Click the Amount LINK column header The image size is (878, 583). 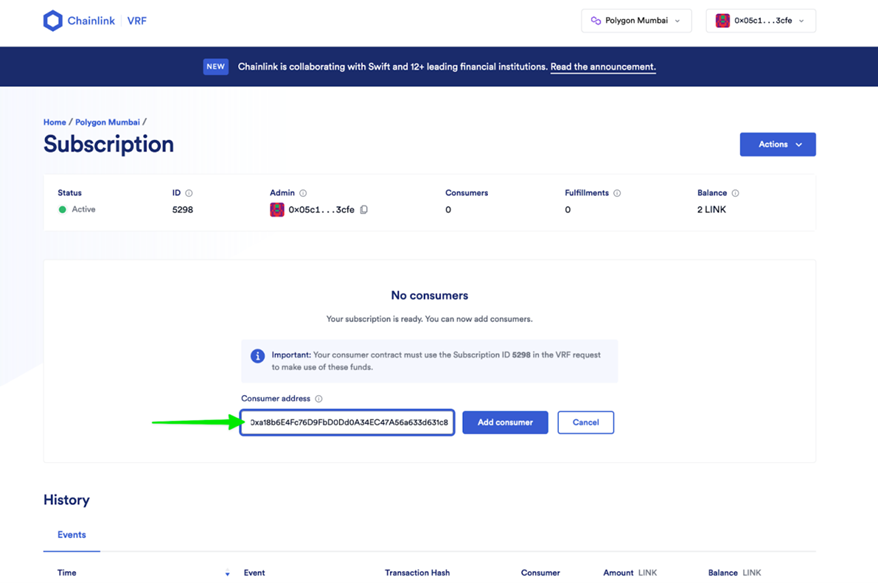630,573
